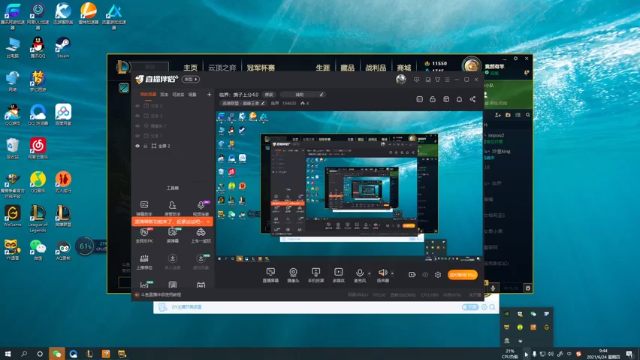
Task: Toggle the lock on the 全屏 2 source
Action: [145, 146]
